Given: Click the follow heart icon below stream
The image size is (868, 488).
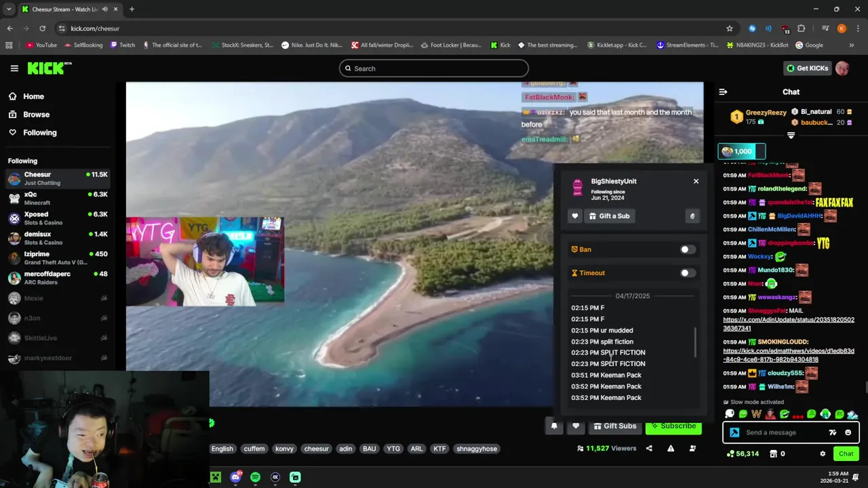Looking at the screenshot, I should pos(576,426).
